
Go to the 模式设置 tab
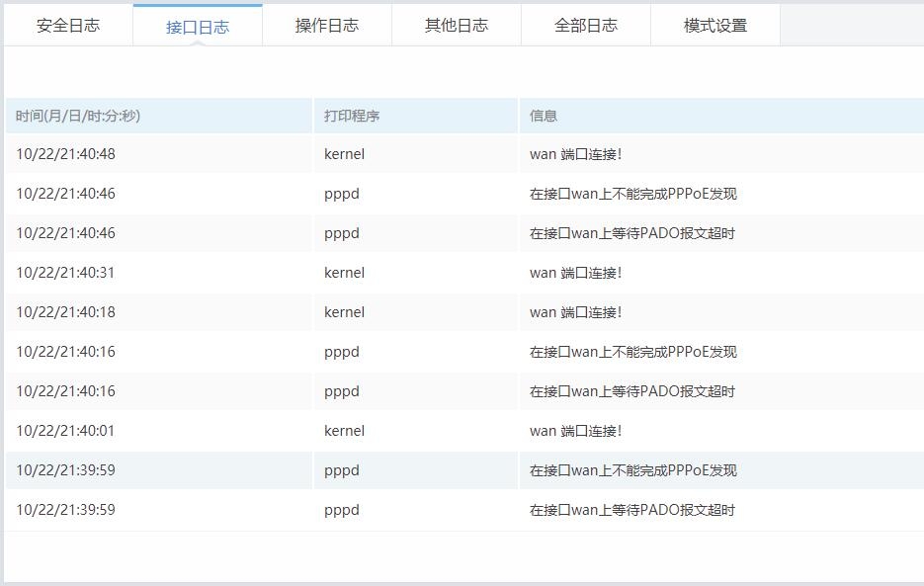[x=715, y=26]
